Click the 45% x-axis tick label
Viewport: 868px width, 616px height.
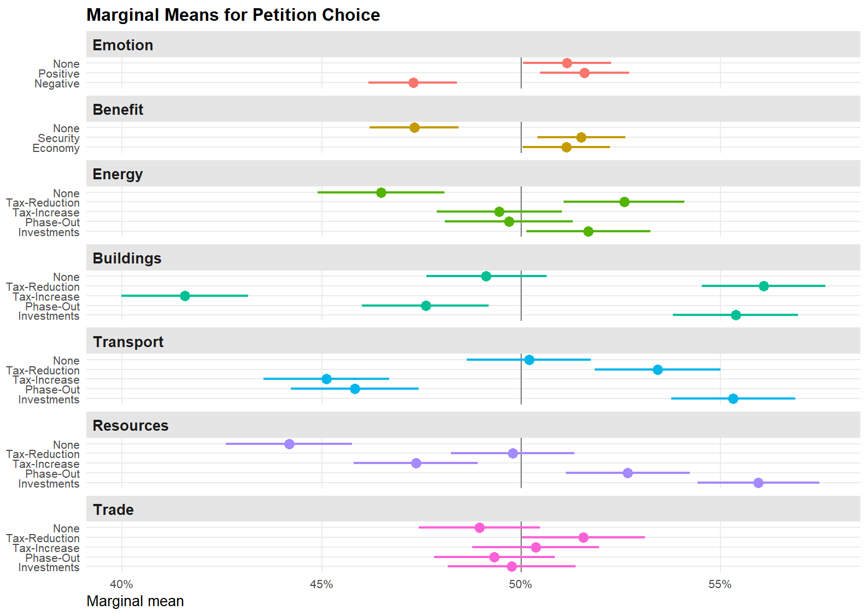(x=321, y=584)
